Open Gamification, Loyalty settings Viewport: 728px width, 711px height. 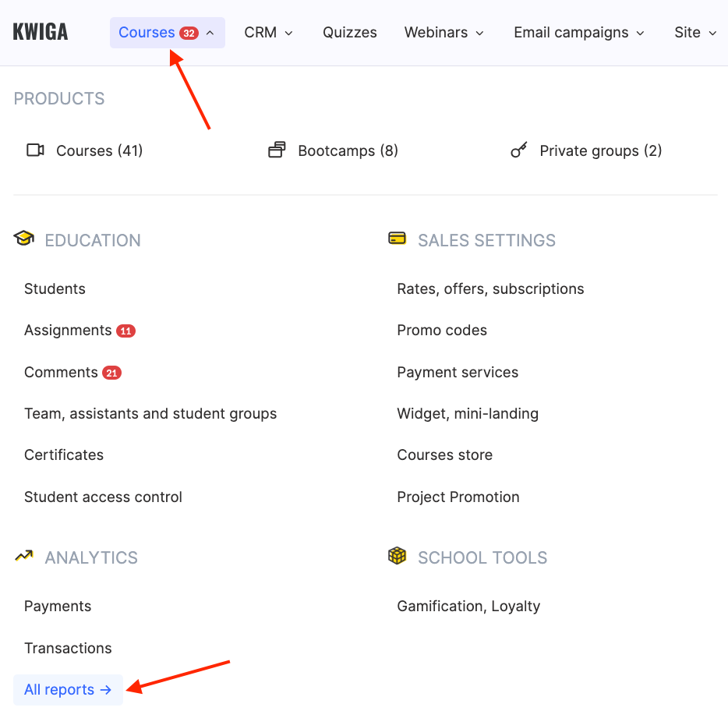tap(468, 607)
